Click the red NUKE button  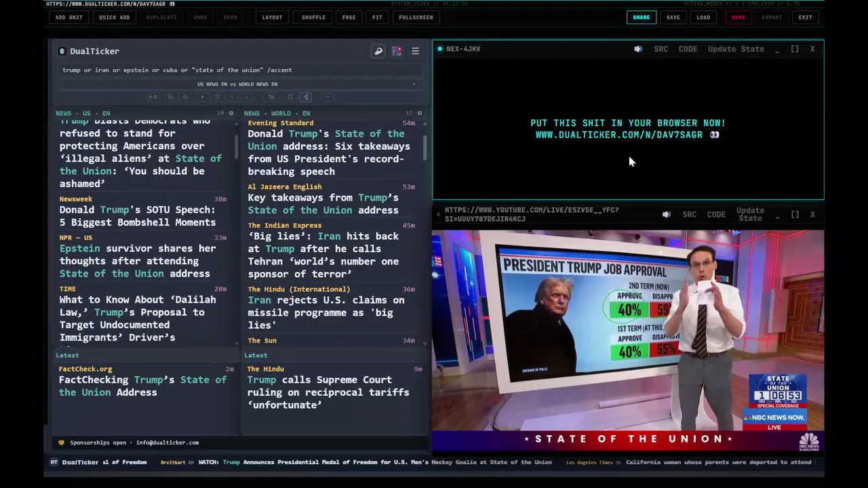738,17
